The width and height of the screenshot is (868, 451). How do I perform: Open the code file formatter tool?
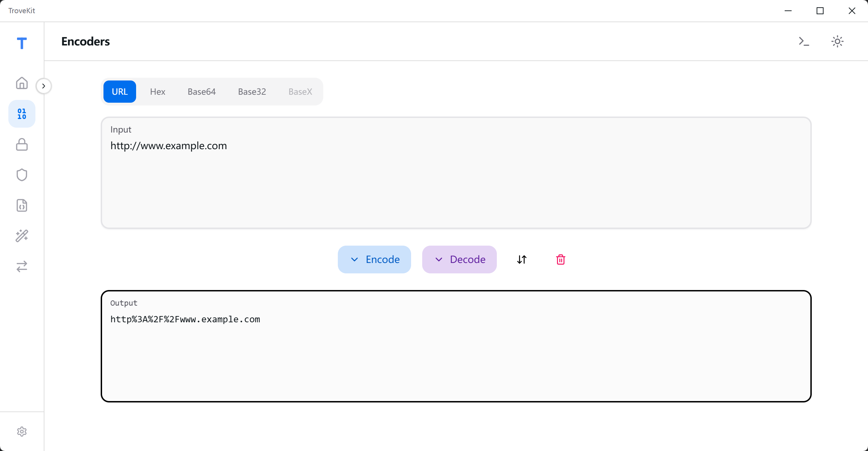click(x=22, y=205)
